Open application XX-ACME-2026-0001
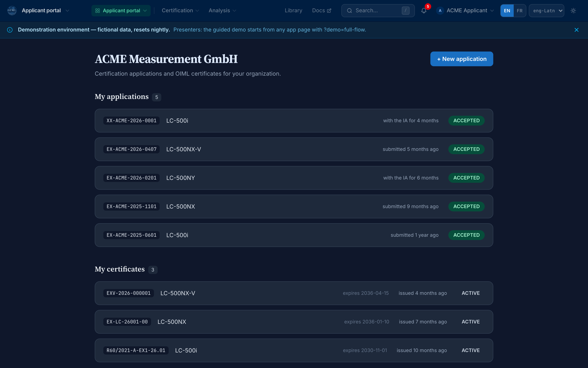Screen dimensions: 588x368 (x=294, y=121)
